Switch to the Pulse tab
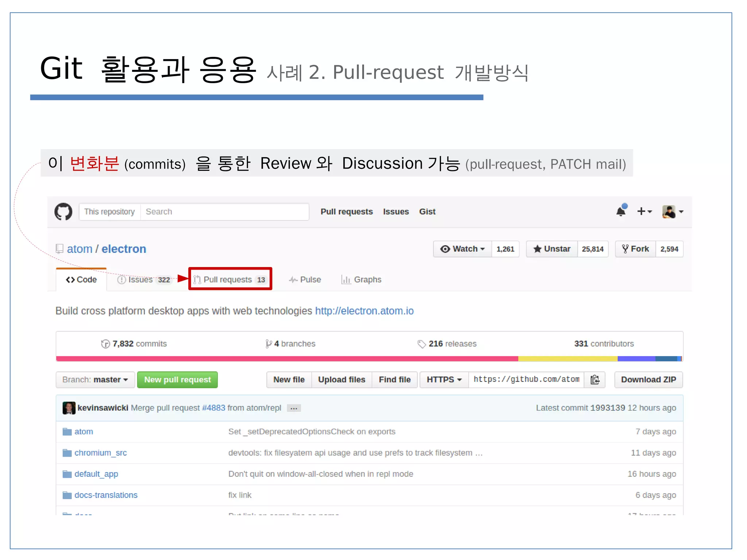The height and width of the screenshot is (560, 747). coord(305,279)
